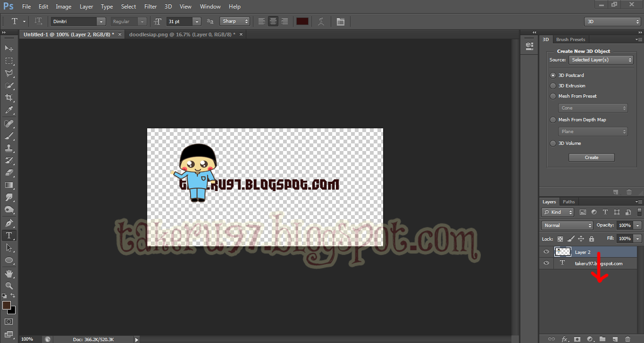Image resolution: width=644 pixels, height=343 pixels.
Task: Select the Move tool
Action: pos(9,48)
